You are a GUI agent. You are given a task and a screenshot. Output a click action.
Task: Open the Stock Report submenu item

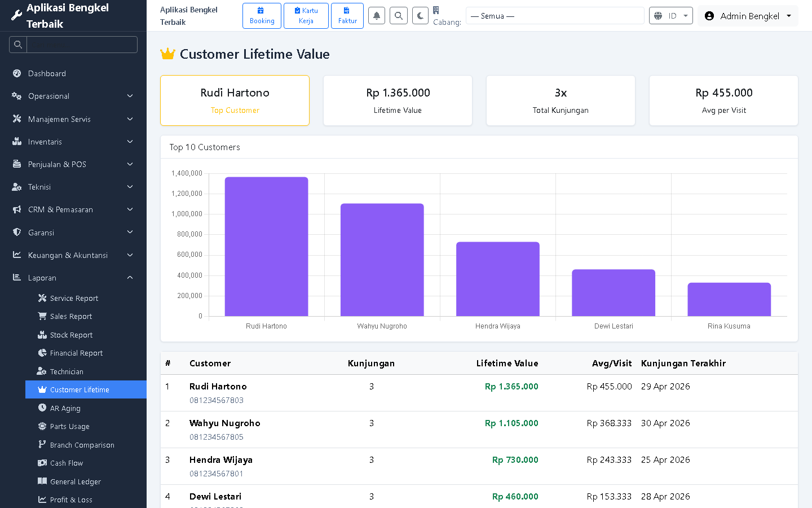[86, 335]
